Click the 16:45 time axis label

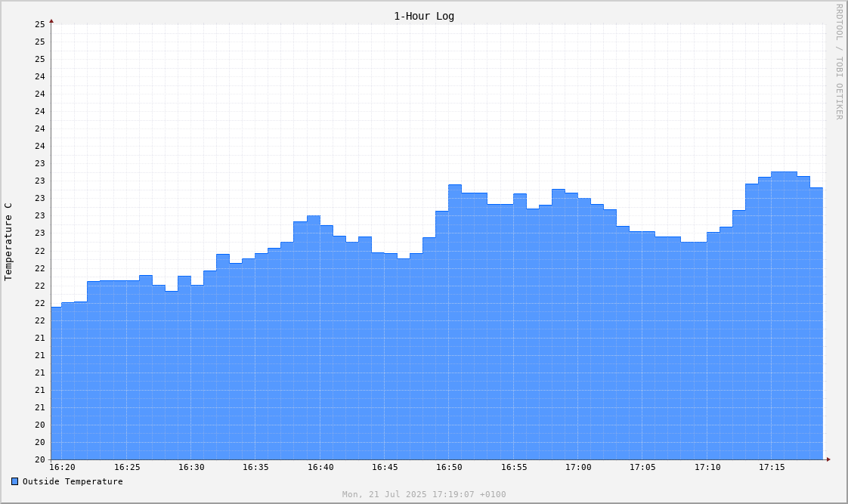(385, 467)
